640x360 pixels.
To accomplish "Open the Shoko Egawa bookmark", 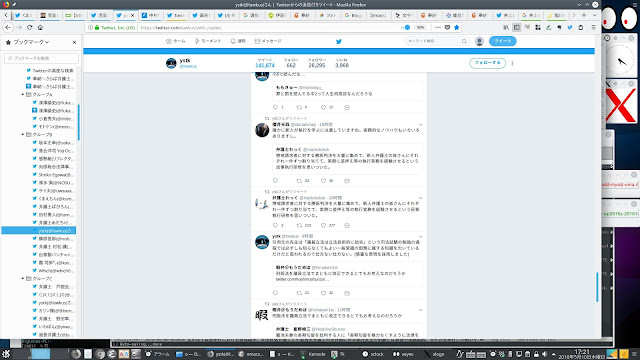I will click(x=53, y=175).
